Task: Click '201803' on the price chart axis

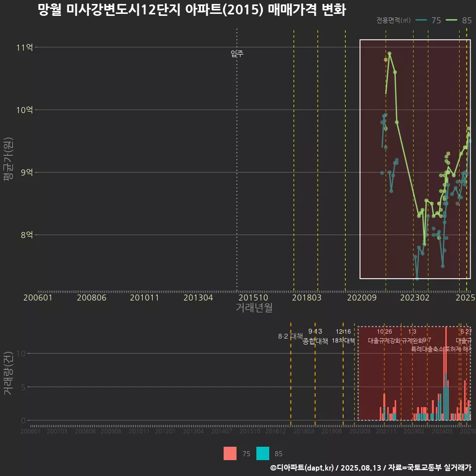Action: [x=306, y=297]
